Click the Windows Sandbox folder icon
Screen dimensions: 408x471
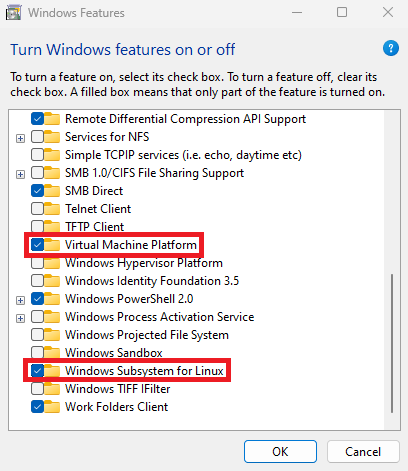click(x=52, y=352)
